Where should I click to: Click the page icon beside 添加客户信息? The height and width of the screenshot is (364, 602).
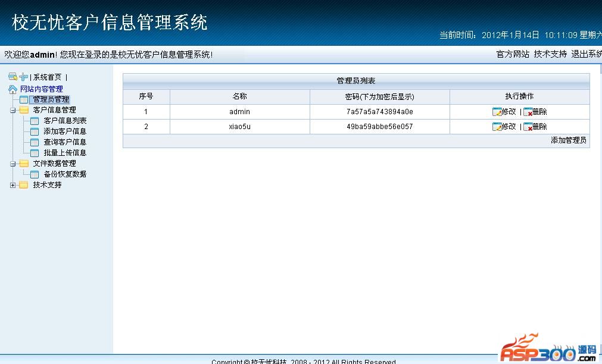click(x=35, y=131)
